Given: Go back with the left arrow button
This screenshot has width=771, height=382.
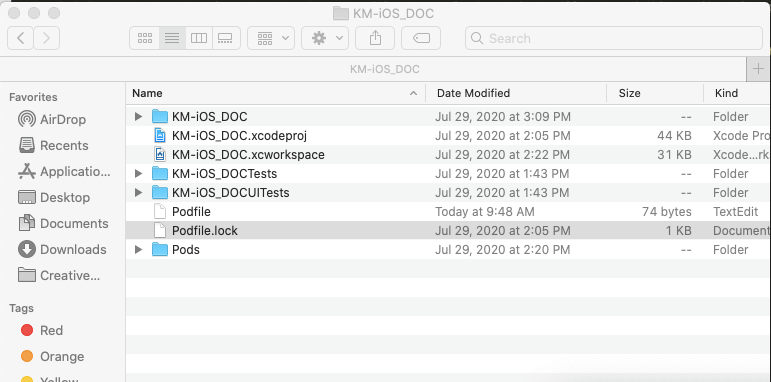Looking at the screenshot, I should coord(21,38).
